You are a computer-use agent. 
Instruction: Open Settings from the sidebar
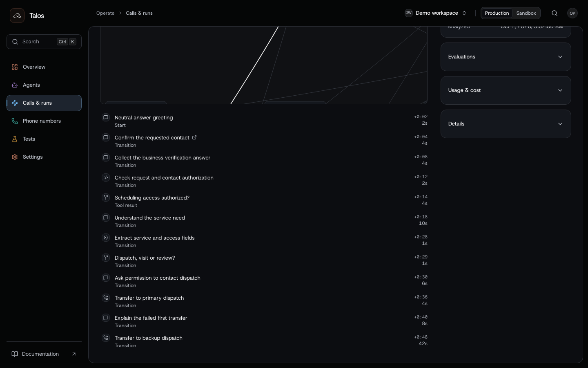[44, 157]
